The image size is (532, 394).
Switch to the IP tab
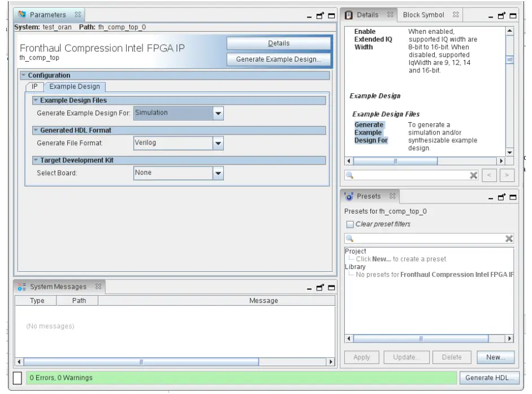tap(34, 87)
